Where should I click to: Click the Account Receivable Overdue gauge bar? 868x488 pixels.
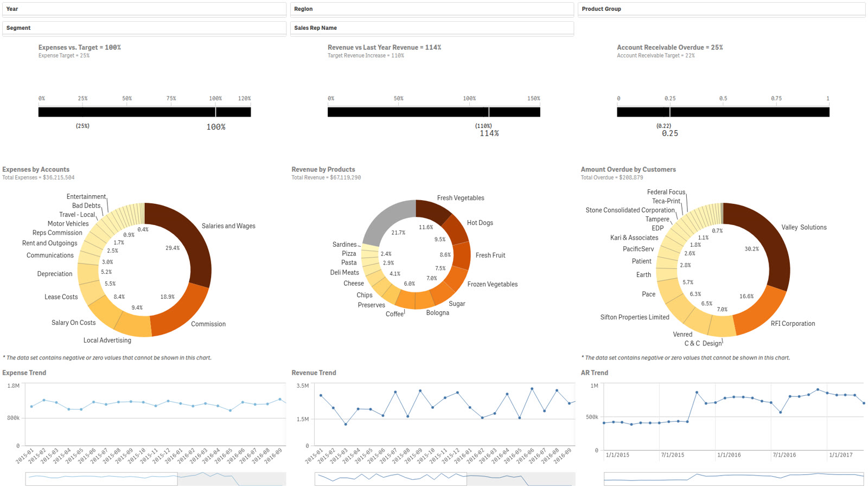pos(723,112)
